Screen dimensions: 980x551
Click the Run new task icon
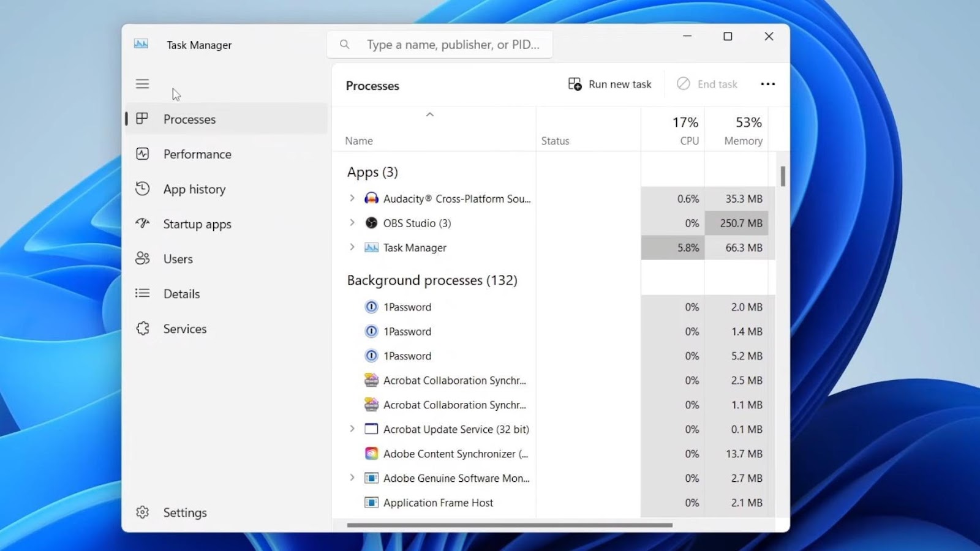(575, 84)
